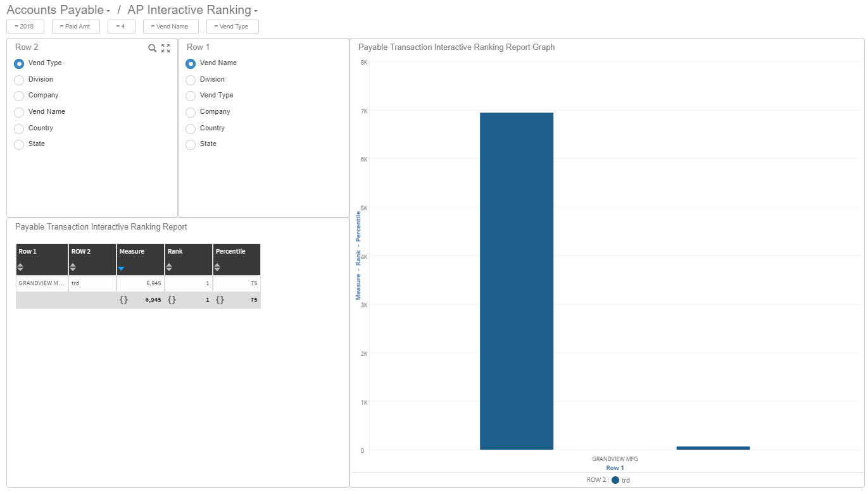Click the {} icon under the Percentile column
Viewport: 868px width, 494px height.
click(220, 299)
